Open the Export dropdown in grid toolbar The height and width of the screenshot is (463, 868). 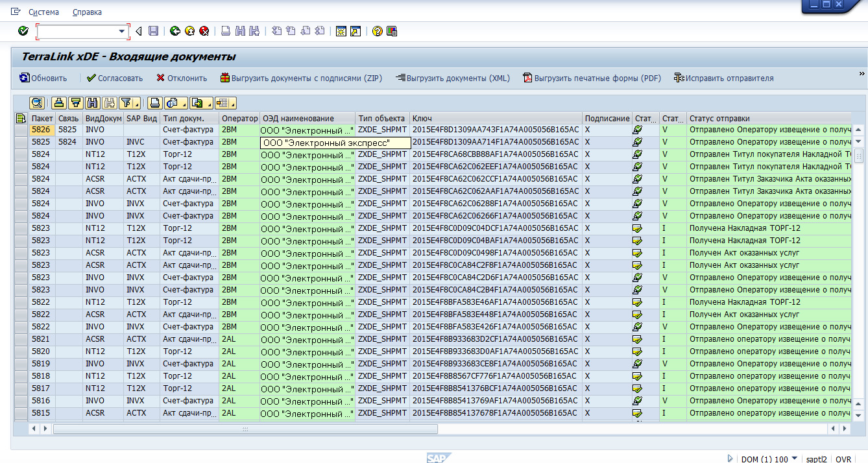coord(201,102)
